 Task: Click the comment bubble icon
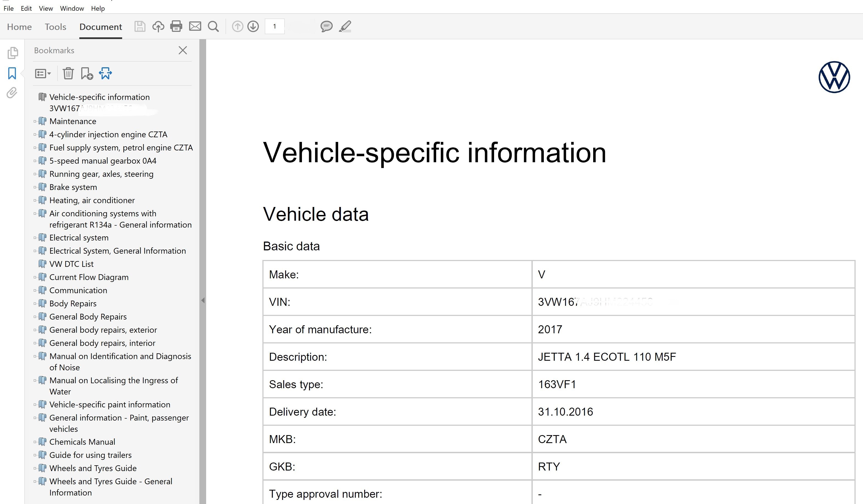tap(326, 26)
